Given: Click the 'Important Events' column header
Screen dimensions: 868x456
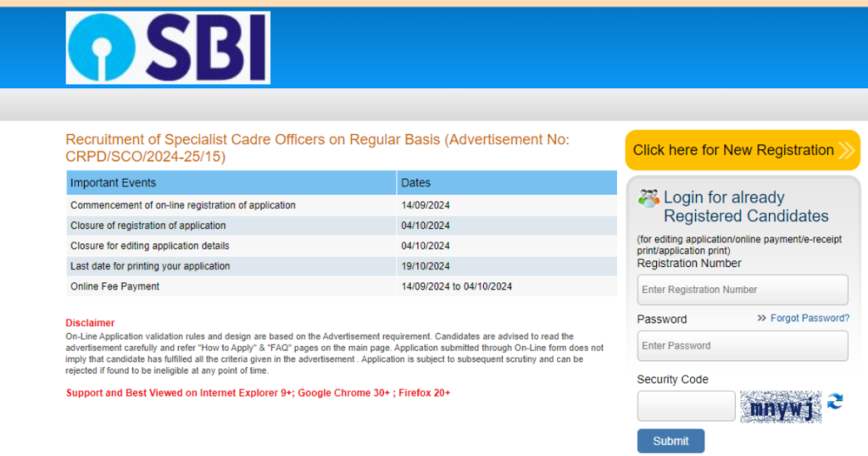Looking at the screenshot, I should (231, 182).
